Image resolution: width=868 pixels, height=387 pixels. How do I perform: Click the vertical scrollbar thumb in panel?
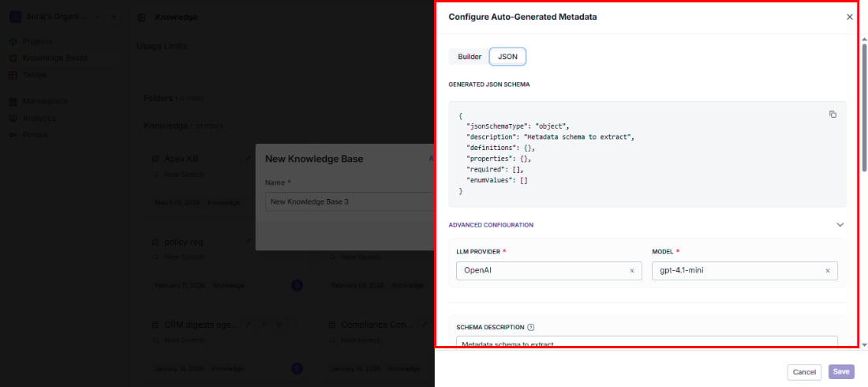[864, 107]
